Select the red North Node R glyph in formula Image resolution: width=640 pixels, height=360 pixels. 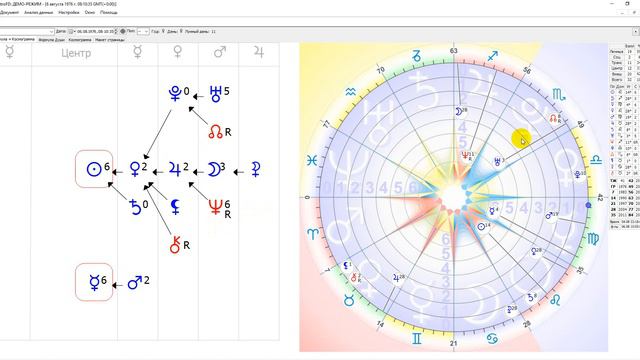click(x=220, y=131)
